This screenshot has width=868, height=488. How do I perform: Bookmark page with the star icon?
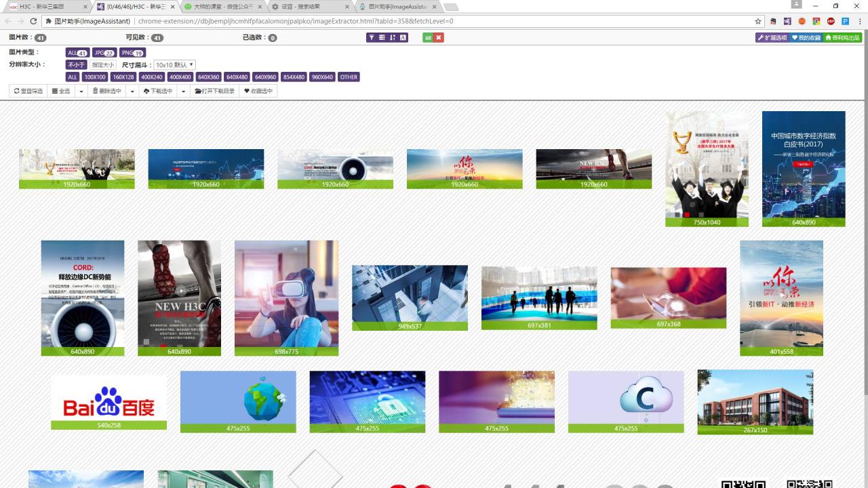[757, 21]
